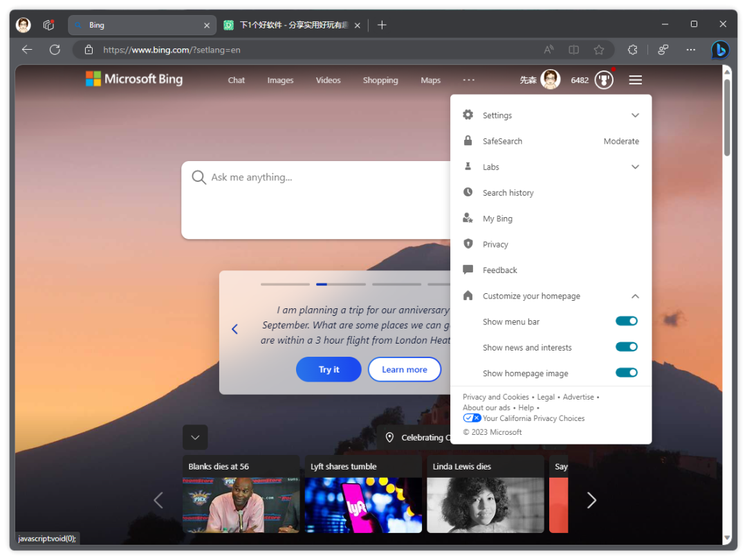
Task: Select the Labs beaker icon
Action: click(x=468, y=167)
